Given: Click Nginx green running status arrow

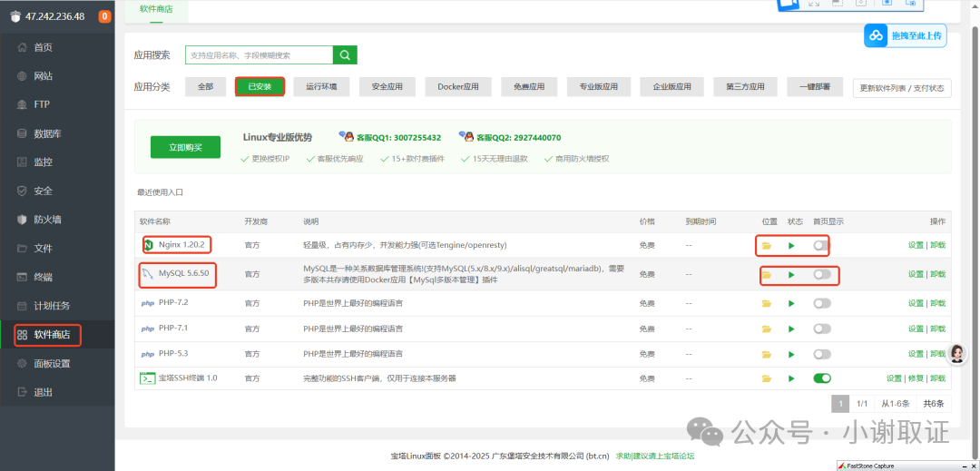Looking at the screenshot, I should click(x=791, y=246).
